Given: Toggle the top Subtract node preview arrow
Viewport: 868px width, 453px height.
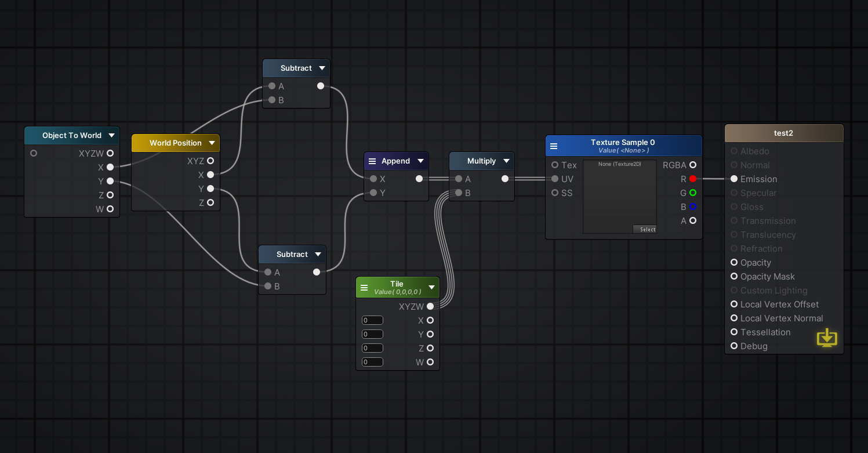Looking at the screenshot, I should coord(322,68).
